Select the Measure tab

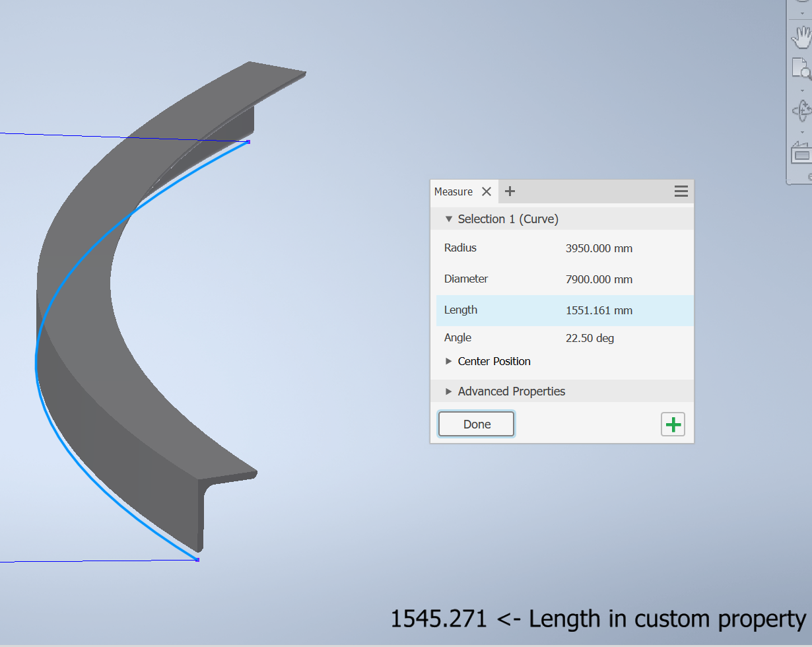tap(454, 191)
